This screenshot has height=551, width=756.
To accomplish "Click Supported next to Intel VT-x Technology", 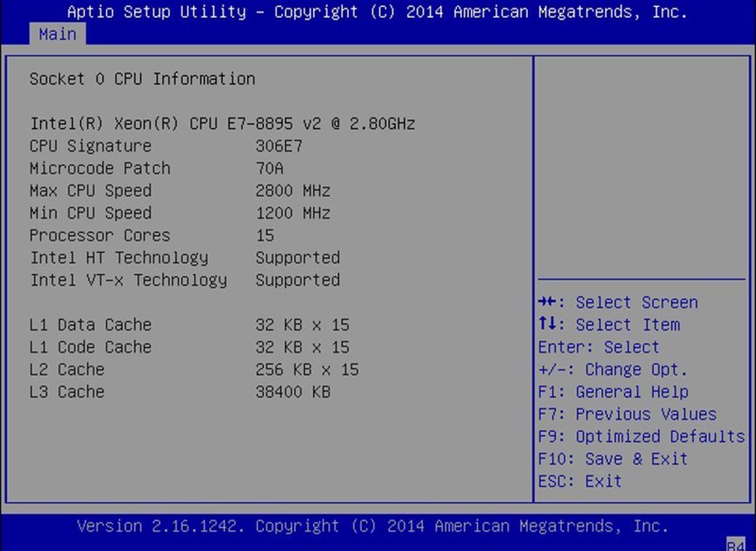I will 297,280.
